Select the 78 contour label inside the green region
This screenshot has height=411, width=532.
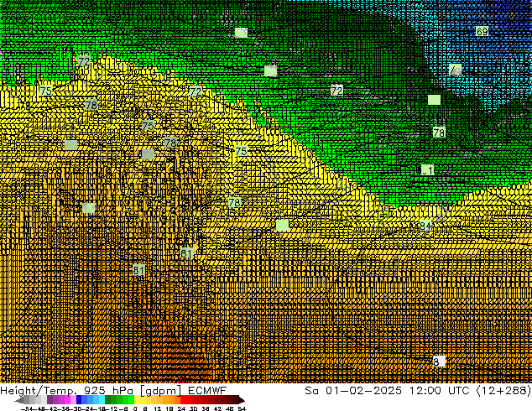[439, 133]
